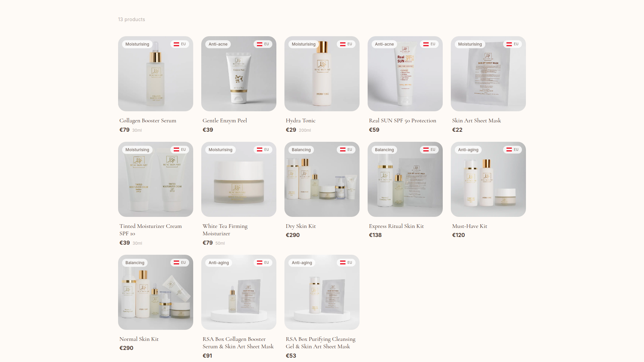
Task: Open the White Tea Firming Moisturizer image
Action: pyautogui.click(x=239, y=179)
